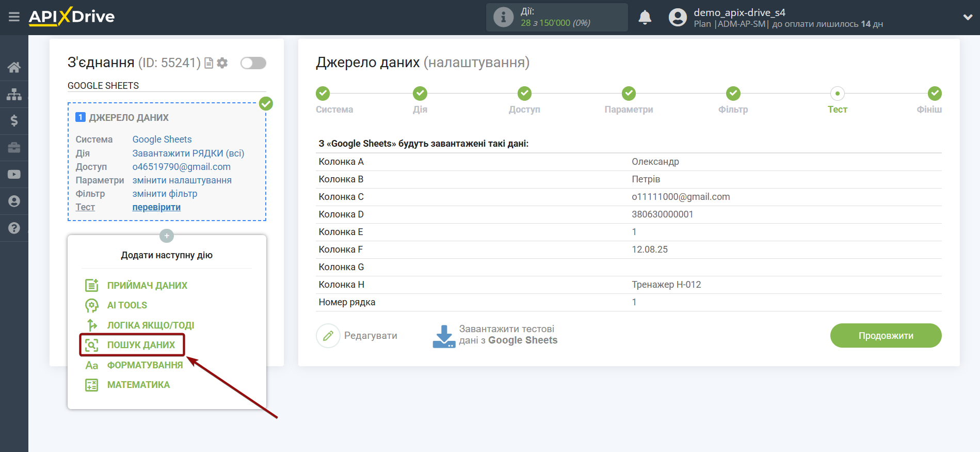Click the user avatar icon
Image resolution: width=980 pixels, height=452 pixels.
coord(678,17)
